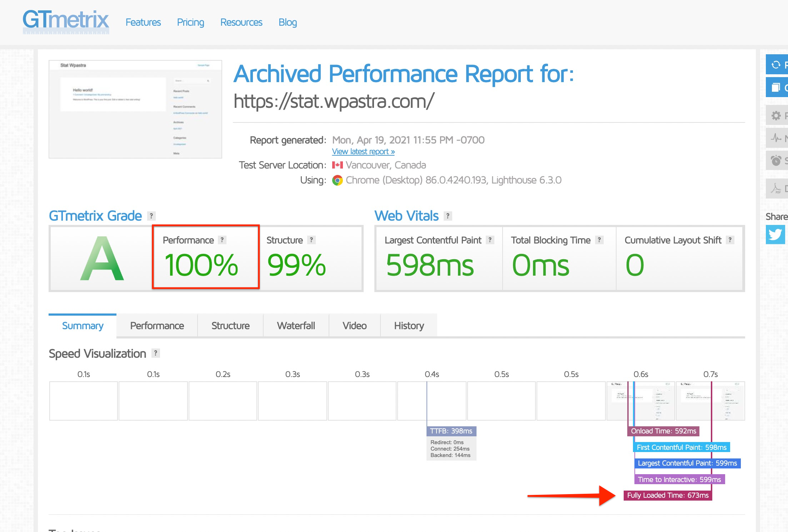
Task: Click the Canada flag icon
Action: tap(337, 165)
